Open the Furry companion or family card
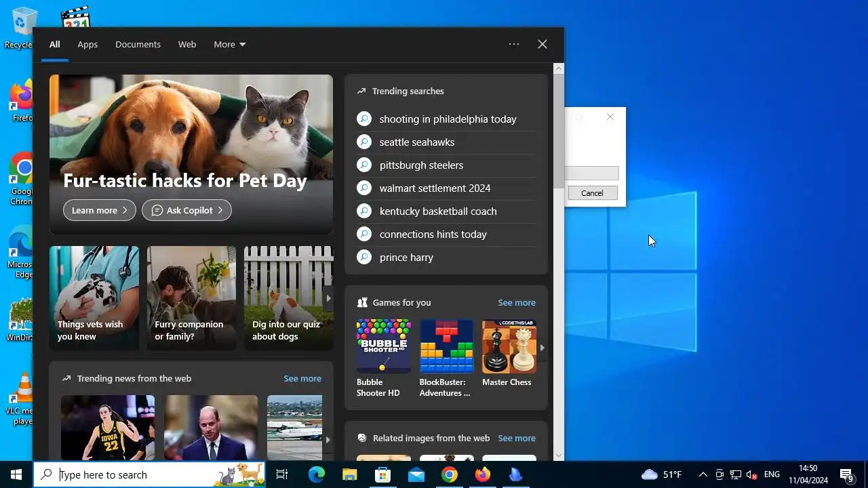868x488 pixels. (192, 298)
